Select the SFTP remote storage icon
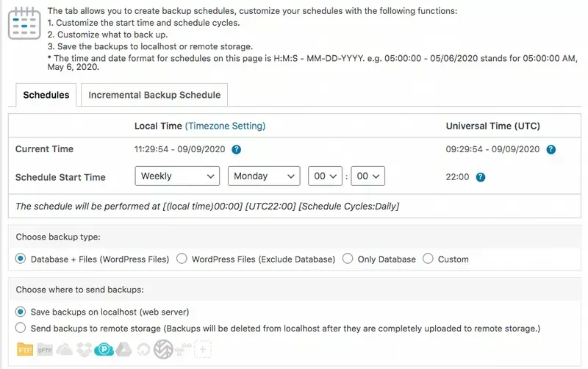This screenshot has height=369, width=588. pos(45,350)
